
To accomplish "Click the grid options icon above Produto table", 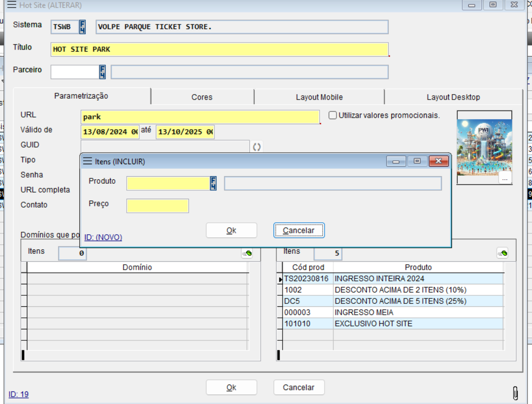I will pos(502,253).
